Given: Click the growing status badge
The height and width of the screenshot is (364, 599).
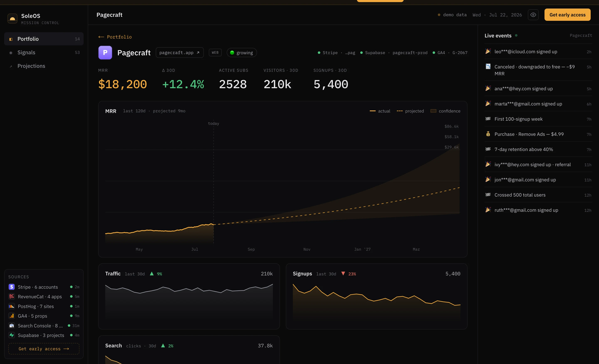Looking at the screenshot, I should point(242,53).
